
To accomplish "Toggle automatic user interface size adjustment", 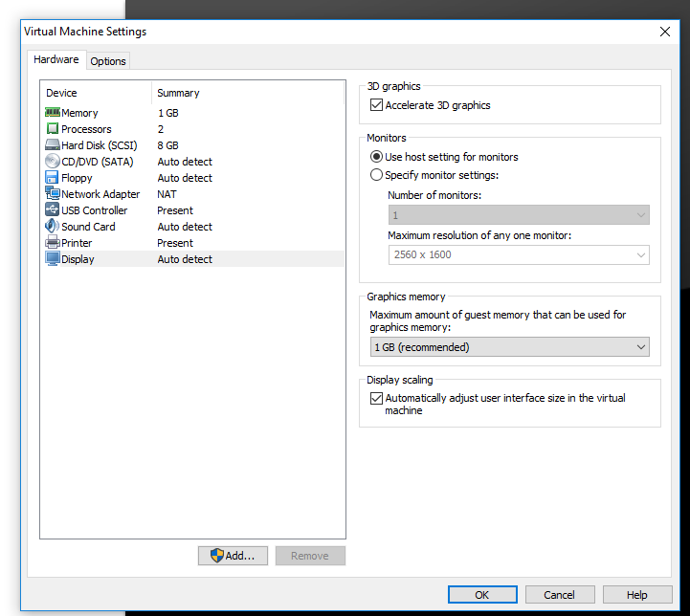I will [x=376, y=398].
